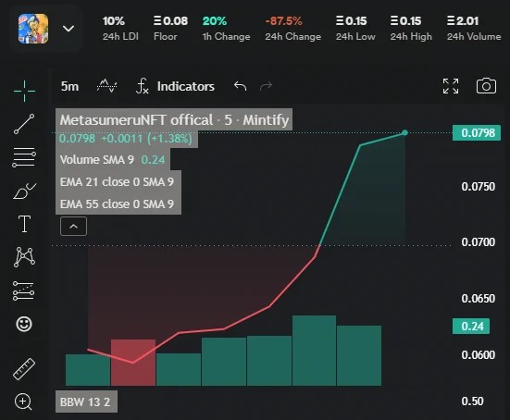Open the horizontal lines Fibonacci tool
Screen dimensions: 510x420
(24, 157)
